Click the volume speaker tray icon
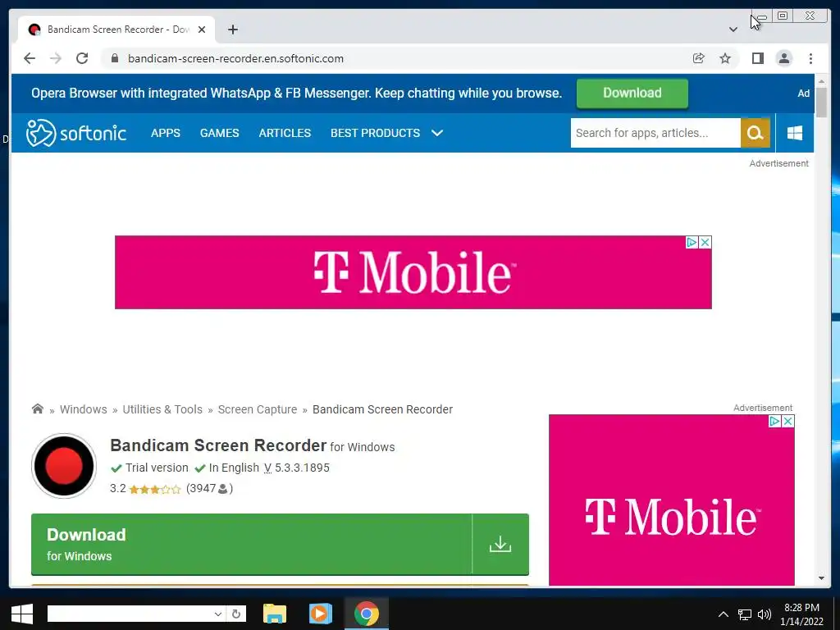The image size is (840, 630). coord(765,614)
